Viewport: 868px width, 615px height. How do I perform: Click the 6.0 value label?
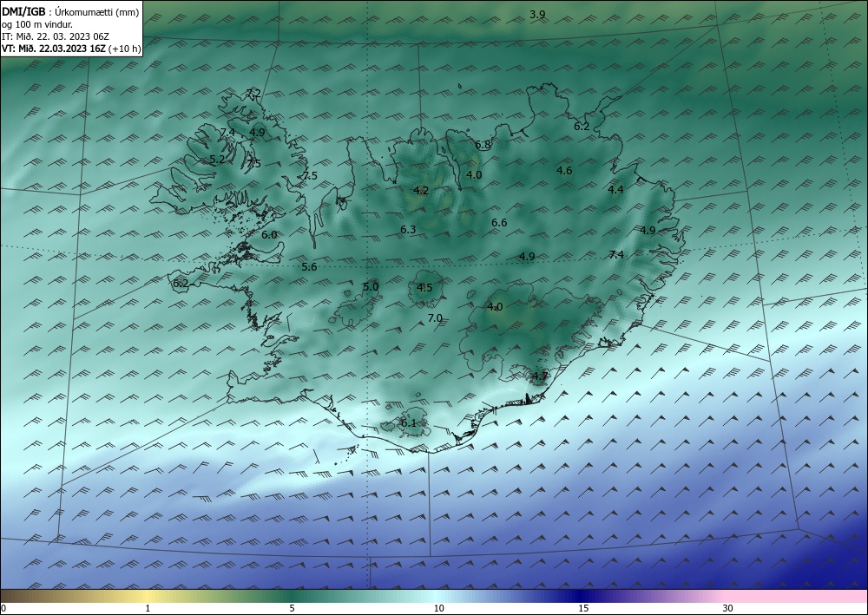click(x=269, y=235)
